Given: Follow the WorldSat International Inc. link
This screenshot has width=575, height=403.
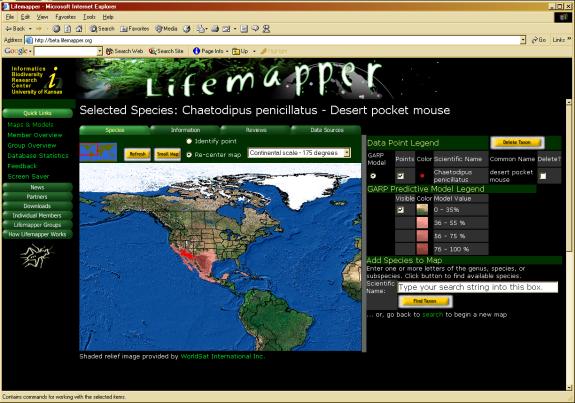Looking at the screenshot, I should click(x=222, y=356).
